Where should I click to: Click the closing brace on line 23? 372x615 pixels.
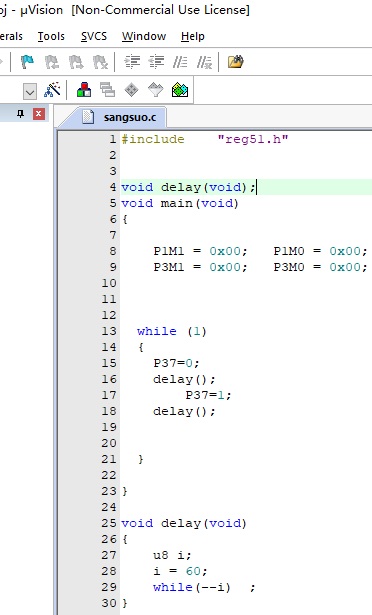(x=125, y=491)
